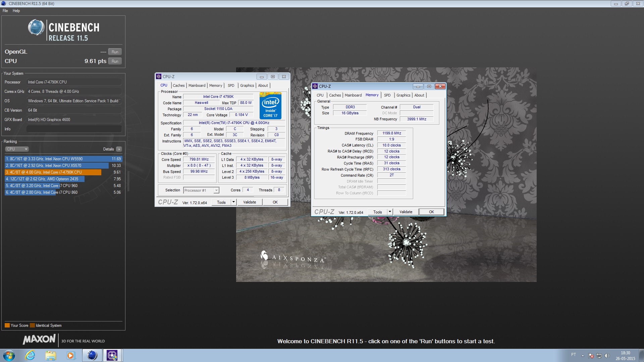Screen dimensions: 644x362
Task: Click OK in right CPU-Z memory window
Action: (432, 212)
